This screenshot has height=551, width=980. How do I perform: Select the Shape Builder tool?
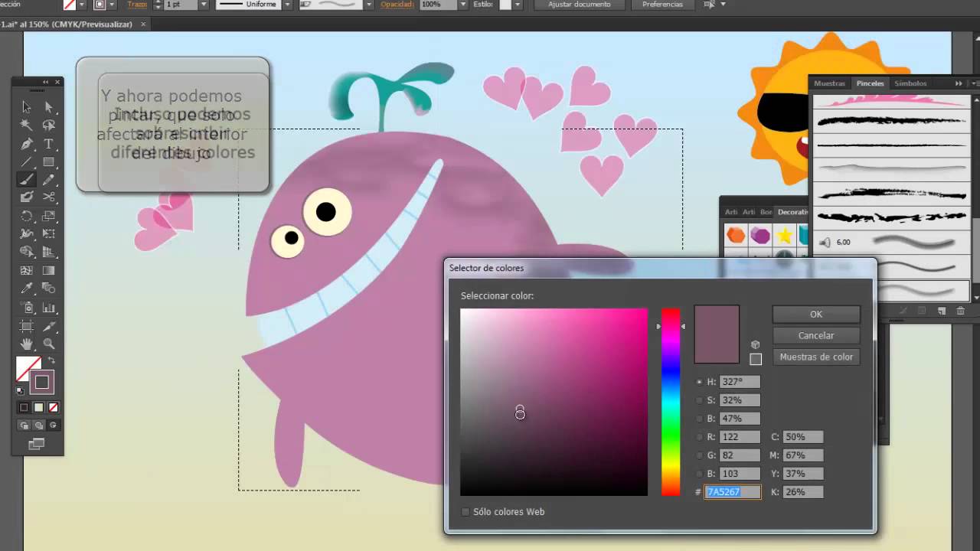point(27,252)
